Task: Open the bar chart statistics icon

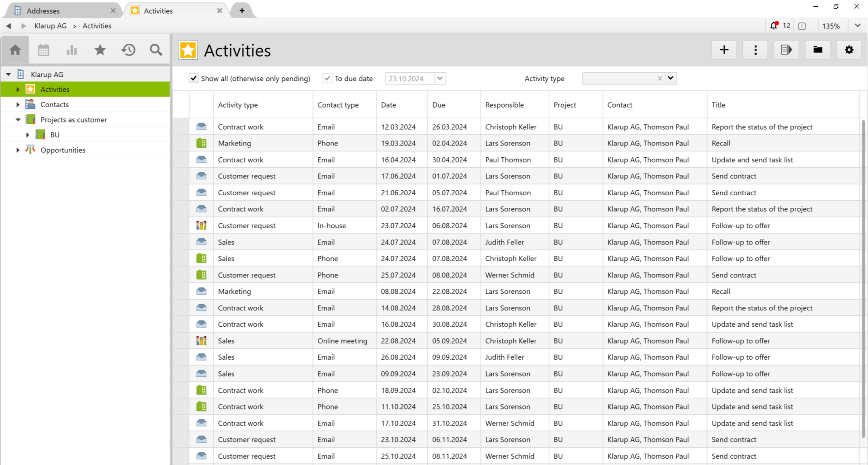Action: pos(71,50)
